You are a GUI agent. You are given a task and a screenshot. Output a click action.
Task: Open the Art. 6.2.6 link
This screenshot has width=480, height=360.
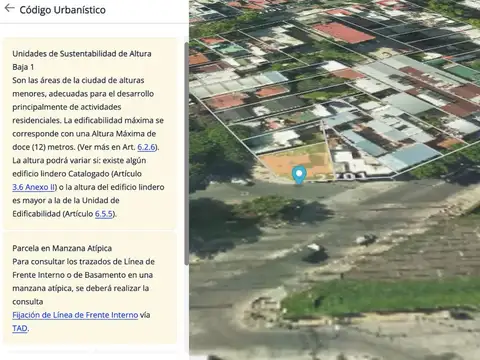(146, 147)
